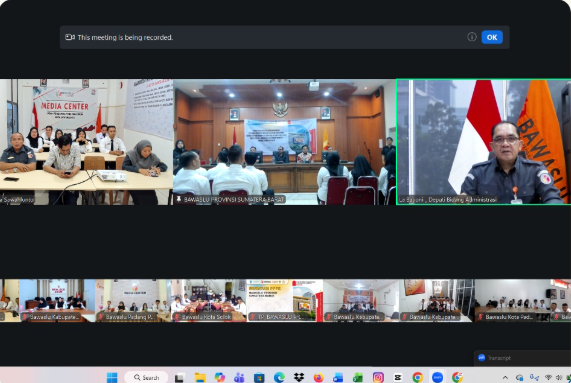Open the Zoom app icon in the taskbar
The image size is (571, 383).
437,378
